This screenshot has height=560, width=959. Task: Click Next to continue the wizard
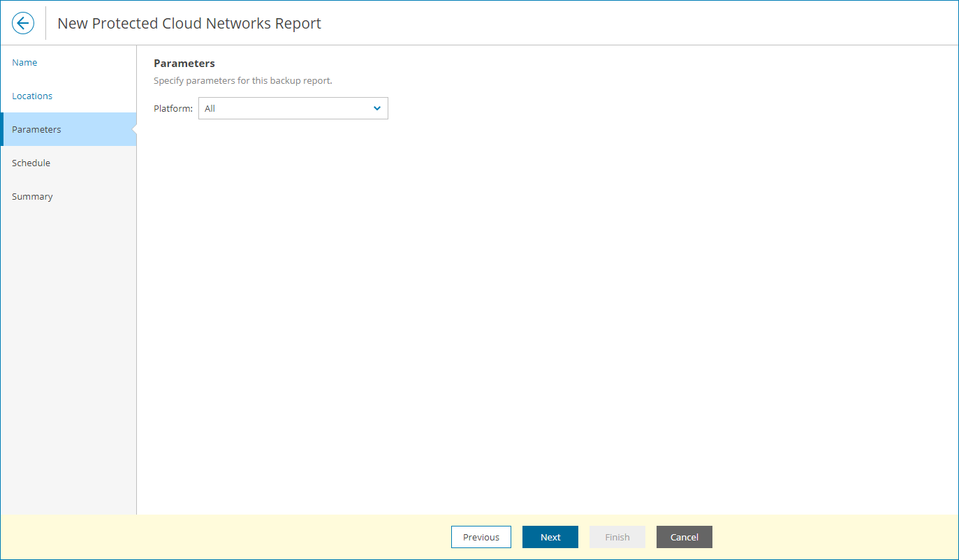[x=550, y=537]
